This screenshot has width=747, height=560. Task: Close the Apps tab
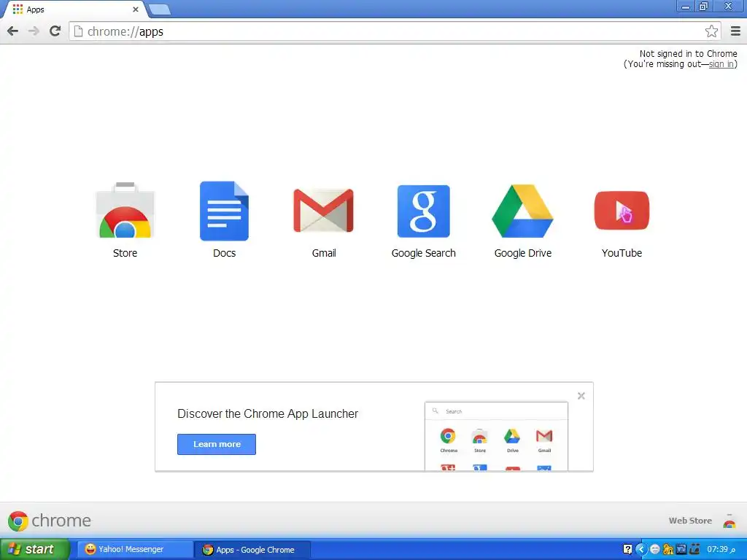click(x=135, y=9)
